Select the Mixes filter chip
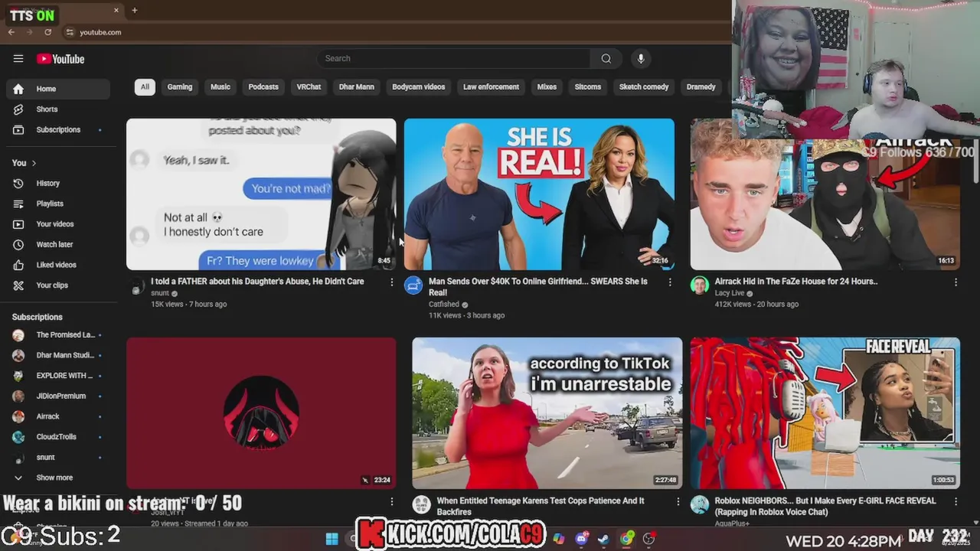Screen dimensions: 980x551 (x=547, y=86)
